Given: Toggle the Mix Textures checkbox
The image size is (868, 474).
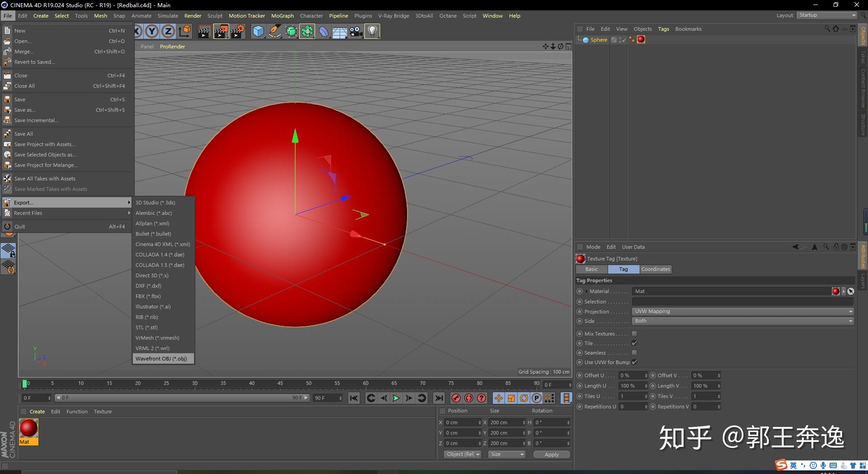Looking at the screenshot, I should click(634, 334).
